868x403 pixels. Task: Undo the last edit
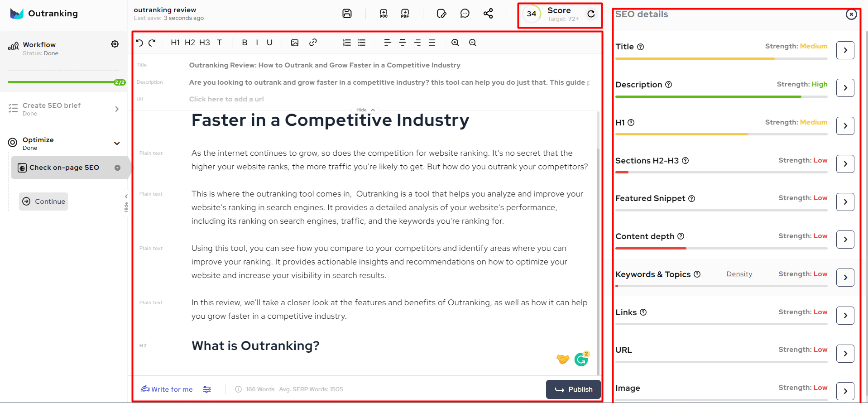coord(139,43)
